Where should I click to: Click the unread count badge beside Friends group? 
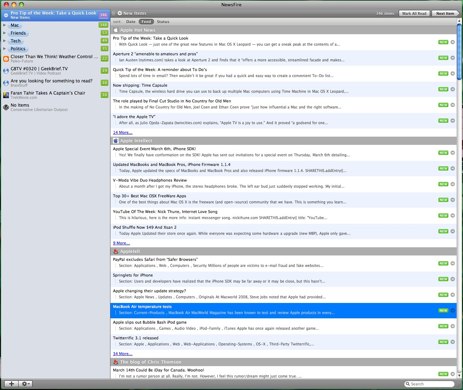click(105, 33)
